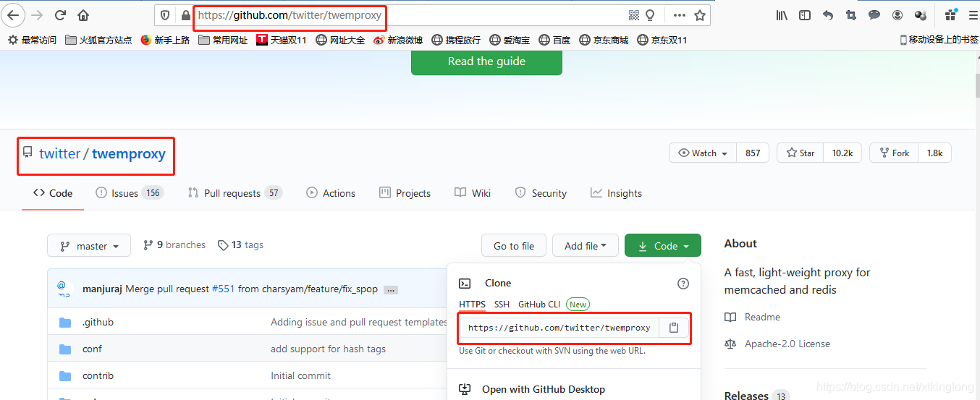View the 10.2k stargazers count

842,153
